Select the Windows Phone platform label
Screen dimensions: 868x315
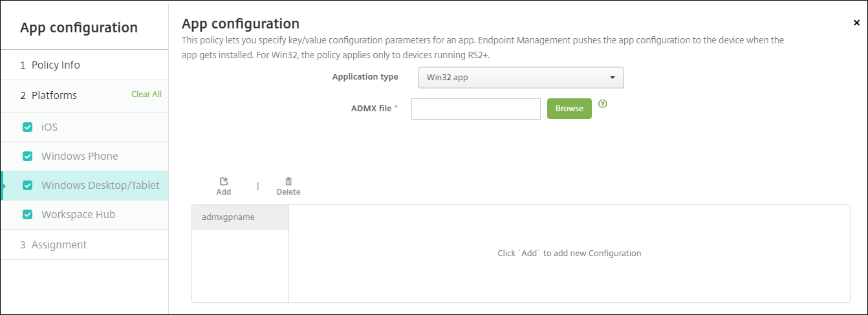coord(80,157)
